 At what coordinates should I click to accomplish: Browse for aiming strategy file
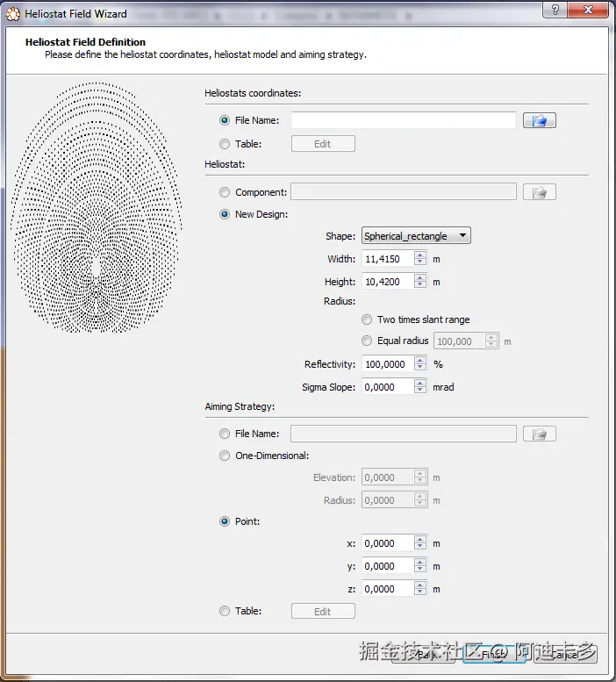click(539, 434)
